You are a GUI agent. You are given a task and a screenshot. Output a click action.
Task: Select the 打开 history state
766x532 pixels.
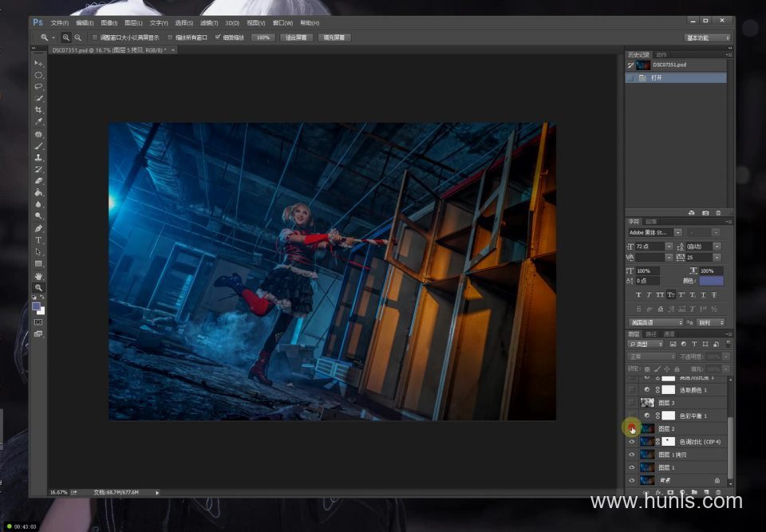(x=676, y=77)
